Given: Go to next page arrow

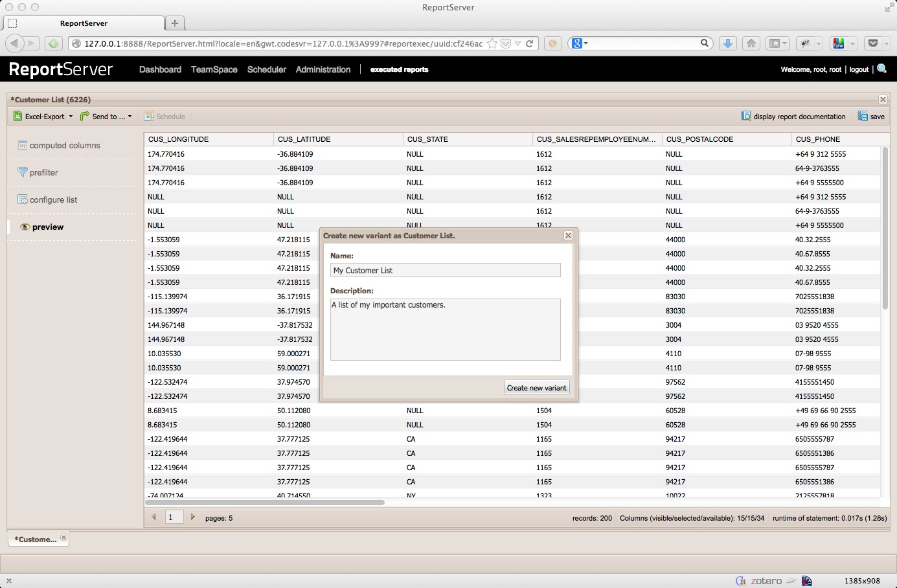Looking at the screenshot, I should coord(192,517).
